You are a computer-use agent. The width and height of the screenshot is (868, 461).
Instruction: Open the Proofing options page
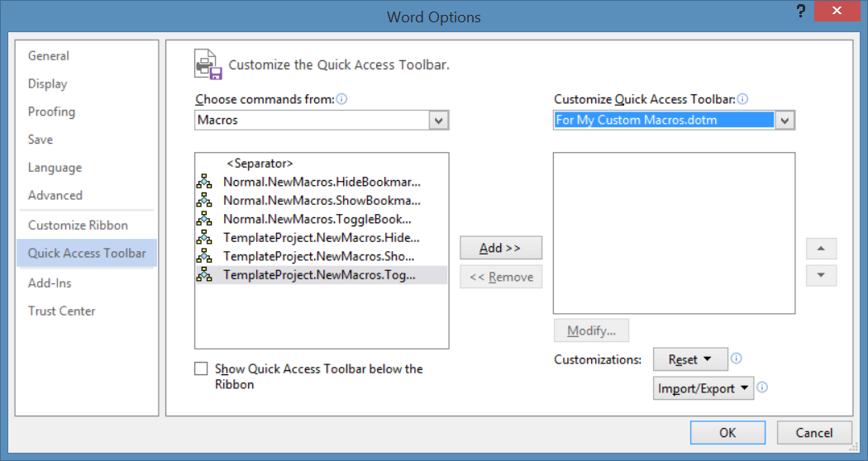(x=51, y=112)
